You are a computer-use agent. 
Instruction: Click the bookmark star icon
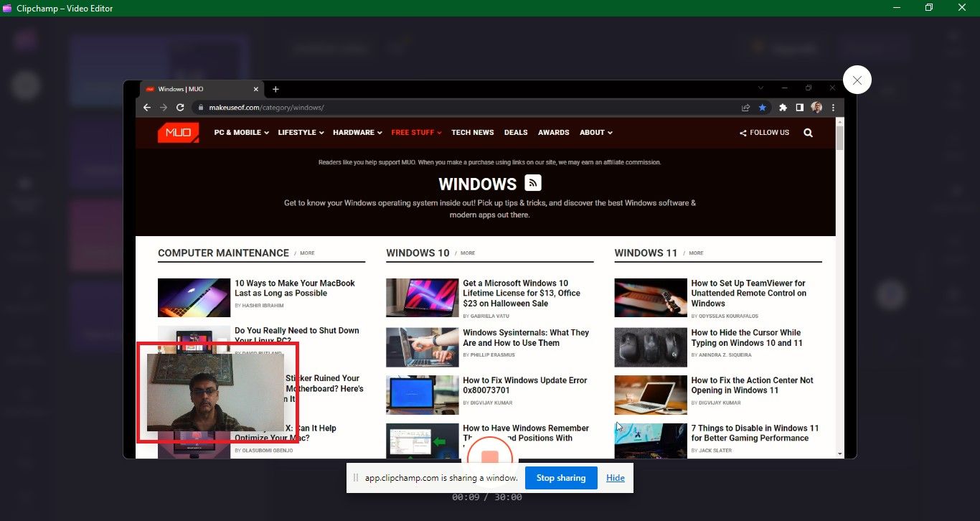[762, 108]
